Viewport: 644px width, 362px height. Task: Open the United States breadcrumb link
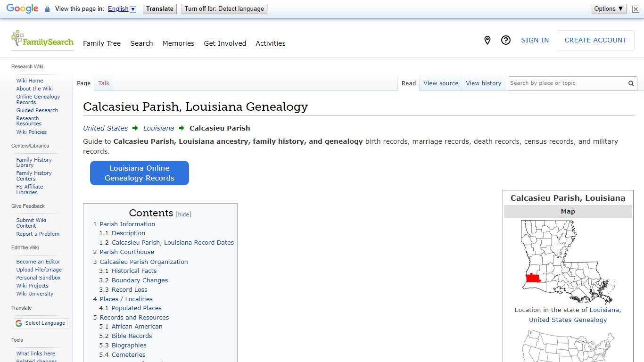click(105, 128)
